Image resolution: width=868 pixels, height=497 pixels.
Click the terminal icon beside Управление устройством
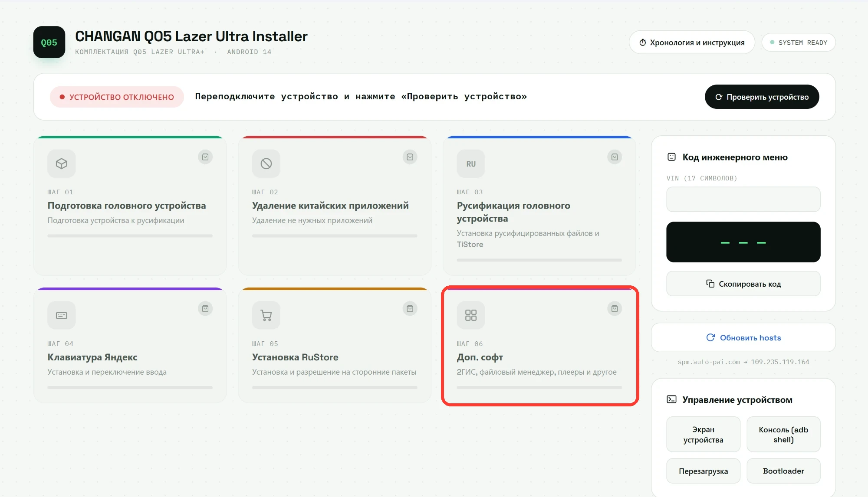click(671, 399)
